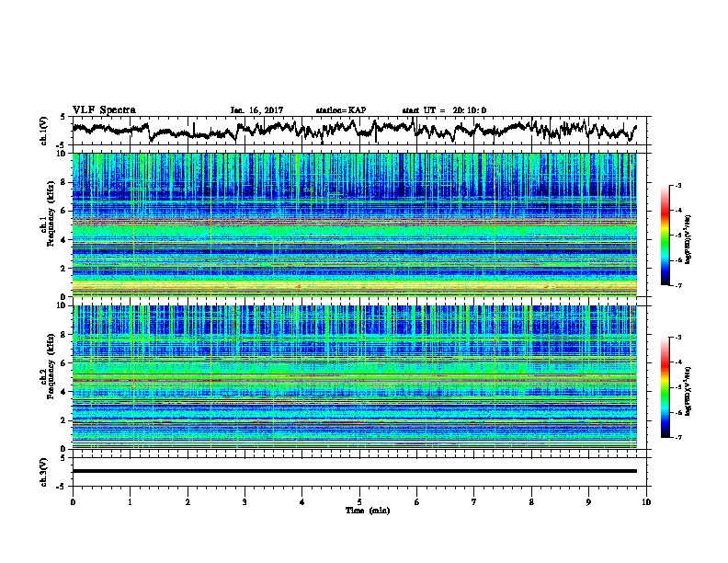The image size is (728, 563).
Task: Click the -7 label on ch.2 color scale
Action: click(x=678, y=438)
